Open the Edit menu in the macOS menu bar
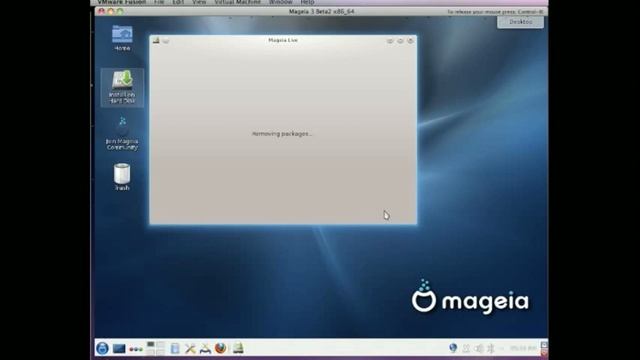 [x=178, y=2]
